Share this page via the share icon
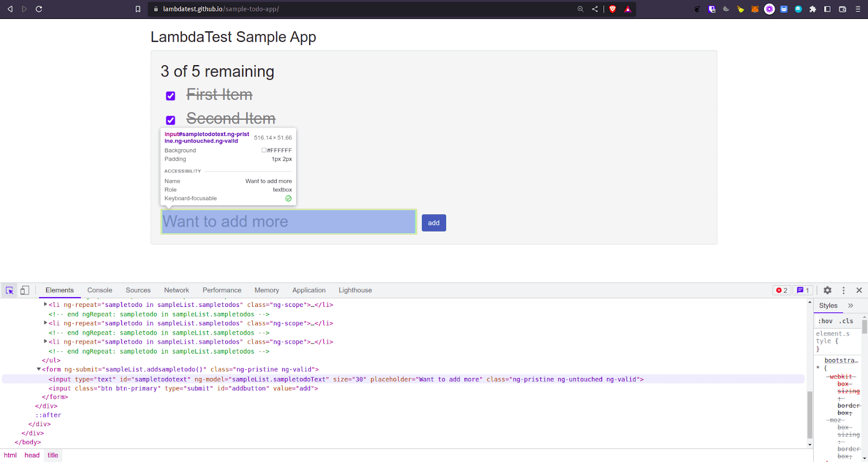 click(x=595, y=9)
